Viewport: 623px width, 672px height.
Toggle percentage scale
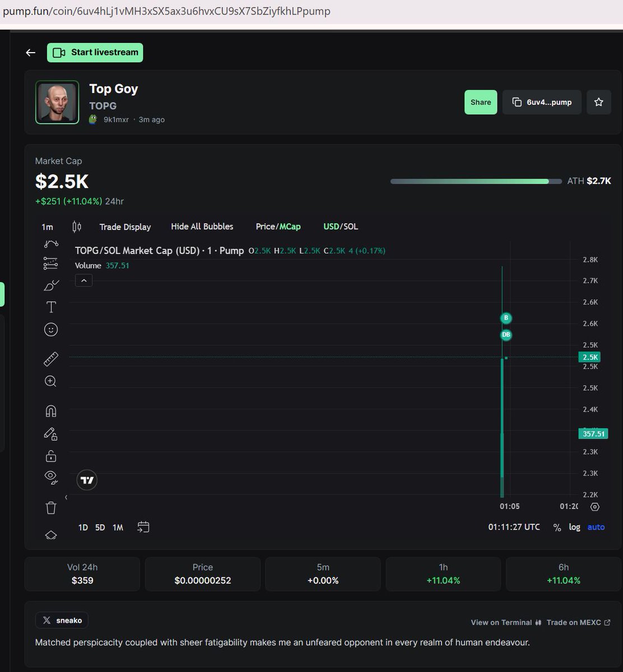[x=557, y=528]
